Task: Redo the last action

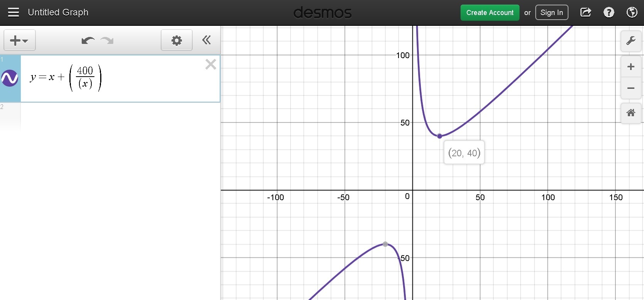Action: (107, 40)
